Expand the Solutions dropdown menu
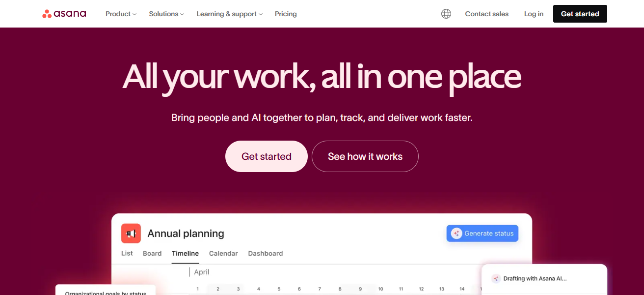 point(166,14)
